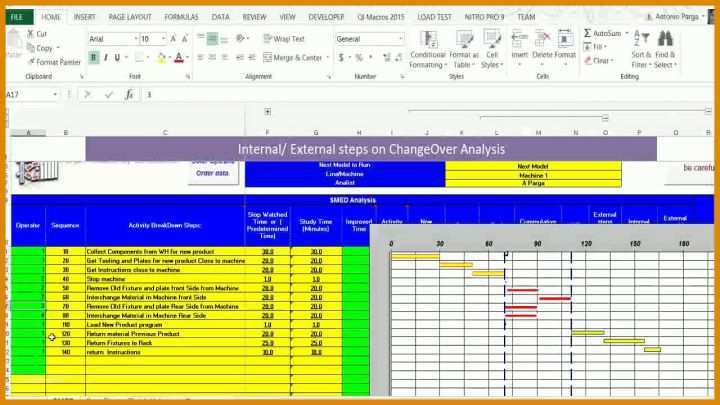
Task: Open Antonio Parga account menu
Action: [675, 17]
